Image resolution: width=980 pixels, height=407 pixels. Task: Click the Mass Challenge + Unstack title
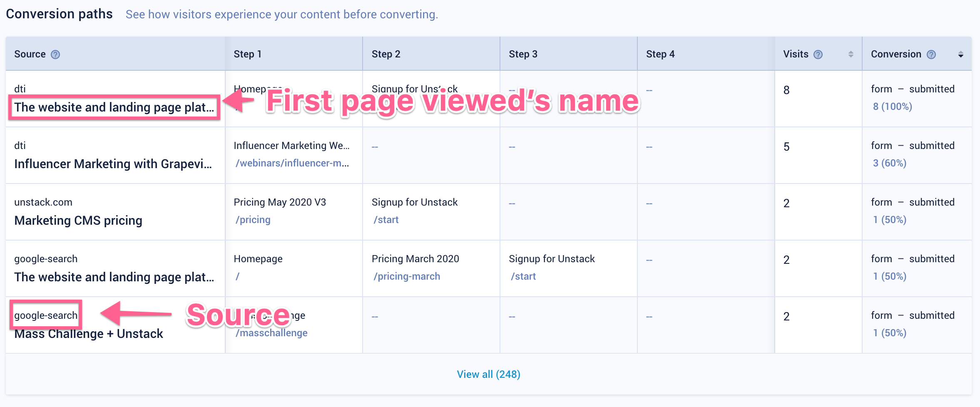pos(89,334)
